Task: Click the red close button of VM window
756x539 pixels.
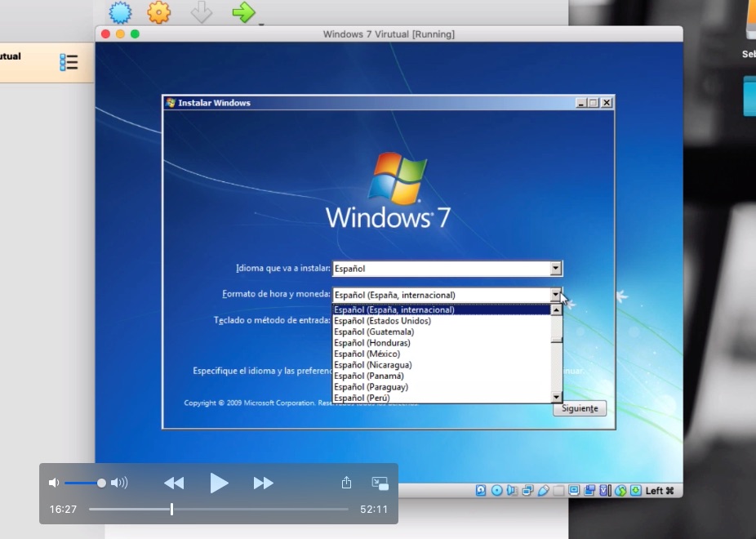Action: point(105,33)
